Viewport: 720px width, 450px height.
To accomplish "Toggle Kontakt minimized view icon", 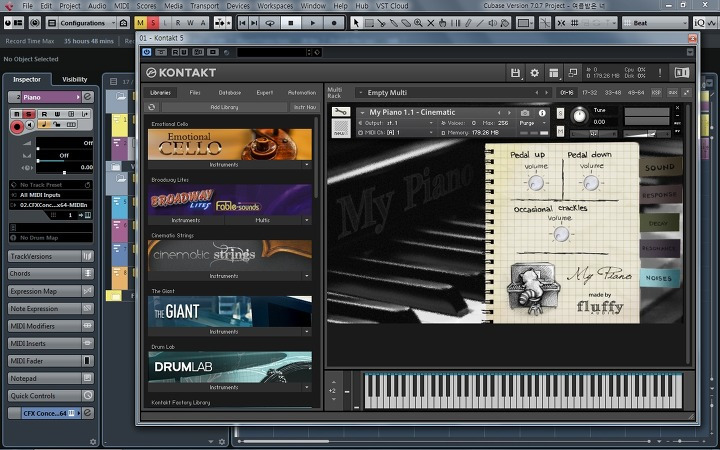I will [x=573, y=73].
